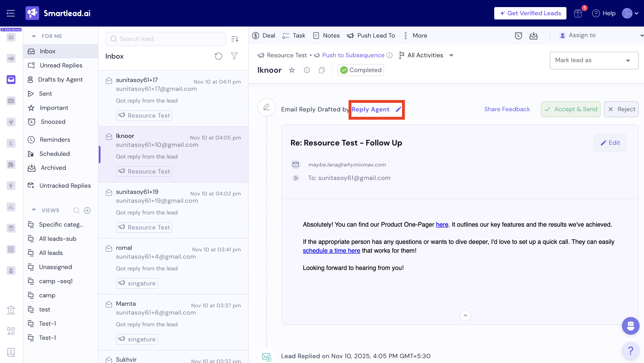The height and width of the screenshot is (363, 644).
Task: Select Drafts by Agent in the sidebar
Action: 60,80
